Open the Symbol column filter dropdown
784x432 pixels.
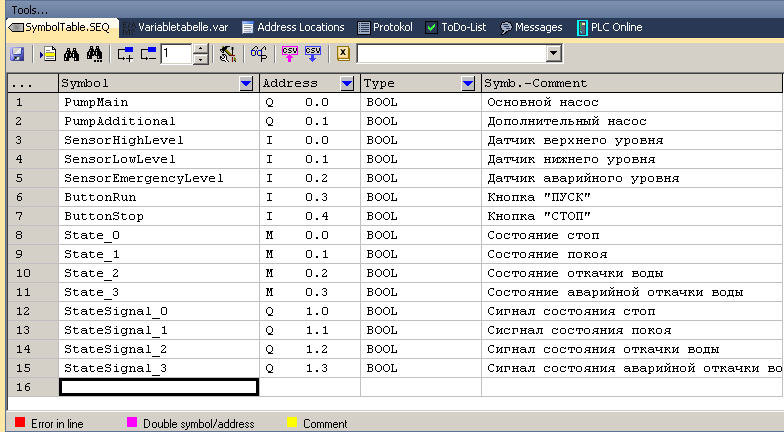pyautogui.click(x=247, y=84)
